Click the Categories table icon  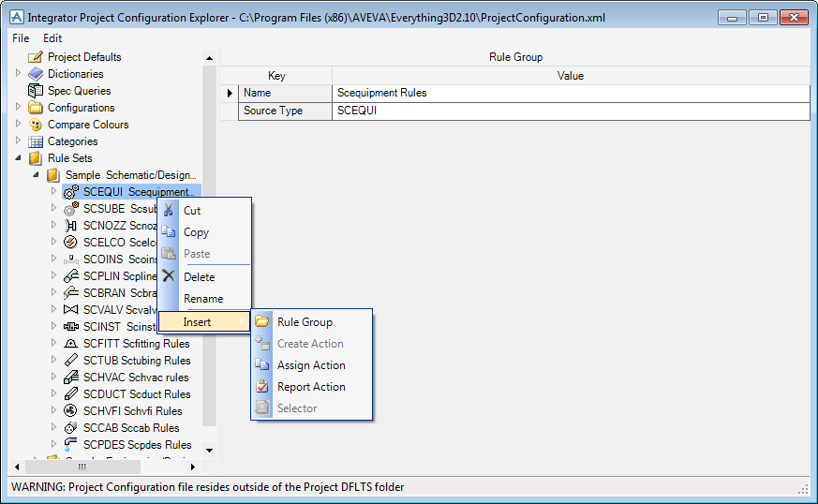coord(36,141)
